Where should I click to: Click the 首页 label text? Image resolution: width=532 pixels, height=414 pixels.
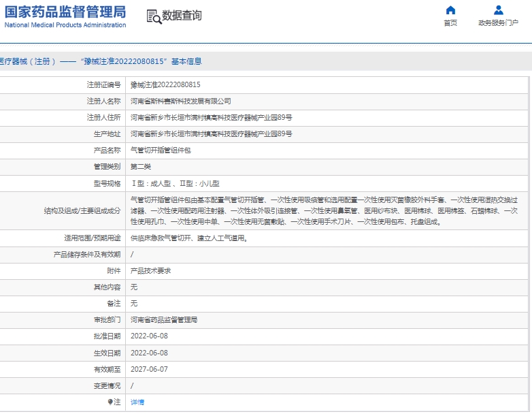450,22
